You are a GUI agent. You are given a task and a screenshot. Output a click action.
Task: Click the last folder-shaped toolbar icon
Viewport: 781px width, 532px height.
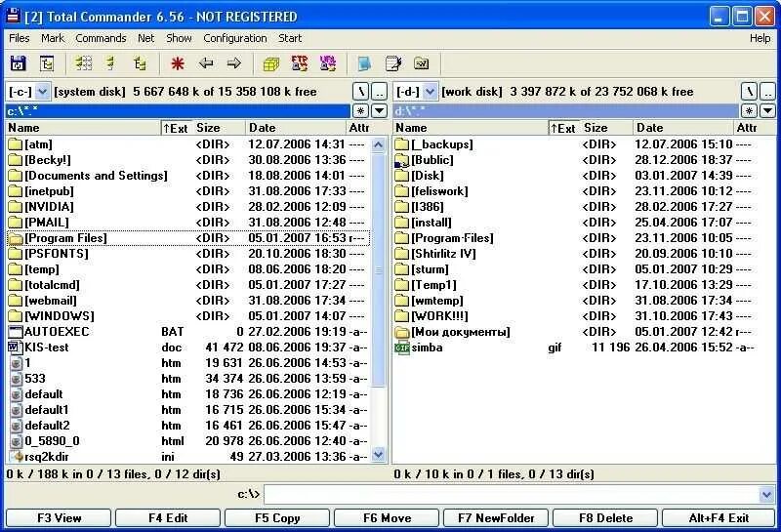pyautogui.click(x=422, y=63)
